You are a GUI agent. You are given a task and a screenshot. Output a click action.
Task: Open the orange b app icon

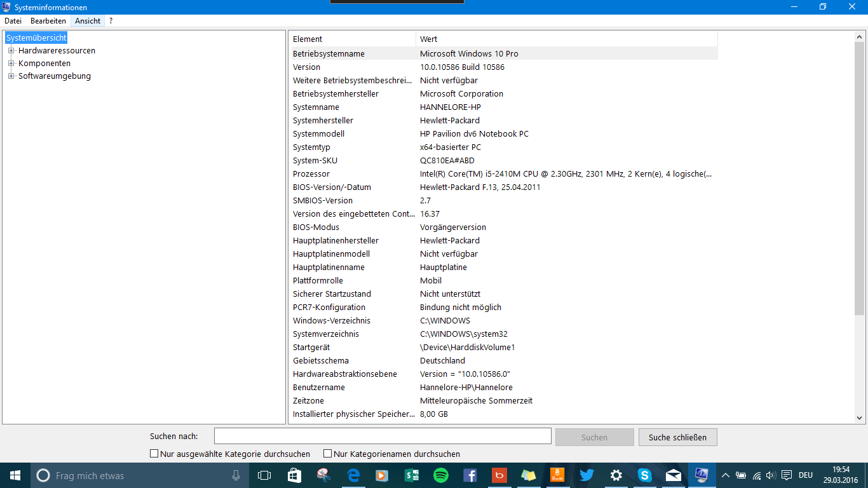499,475
